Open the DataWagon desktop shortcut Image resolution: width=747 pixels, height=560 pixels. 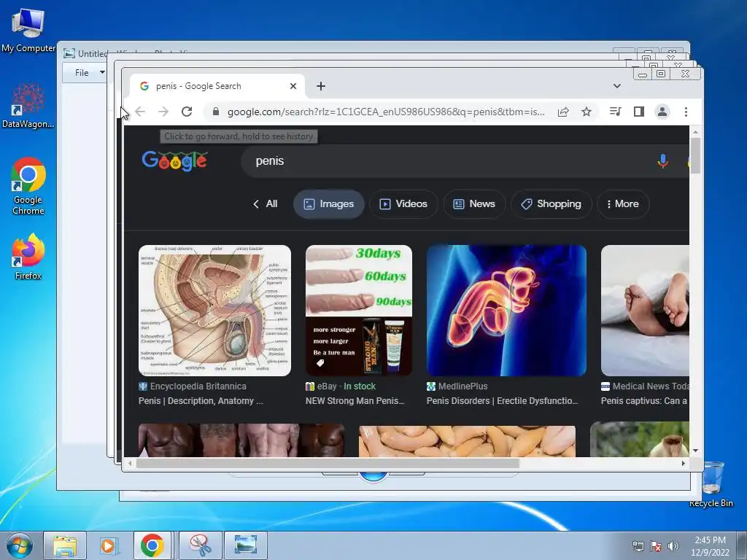(x=28, y=106)
